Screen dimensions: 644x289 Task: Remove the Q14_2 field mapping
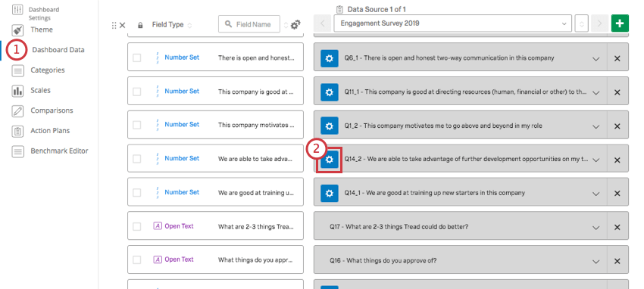click(617, 160)
